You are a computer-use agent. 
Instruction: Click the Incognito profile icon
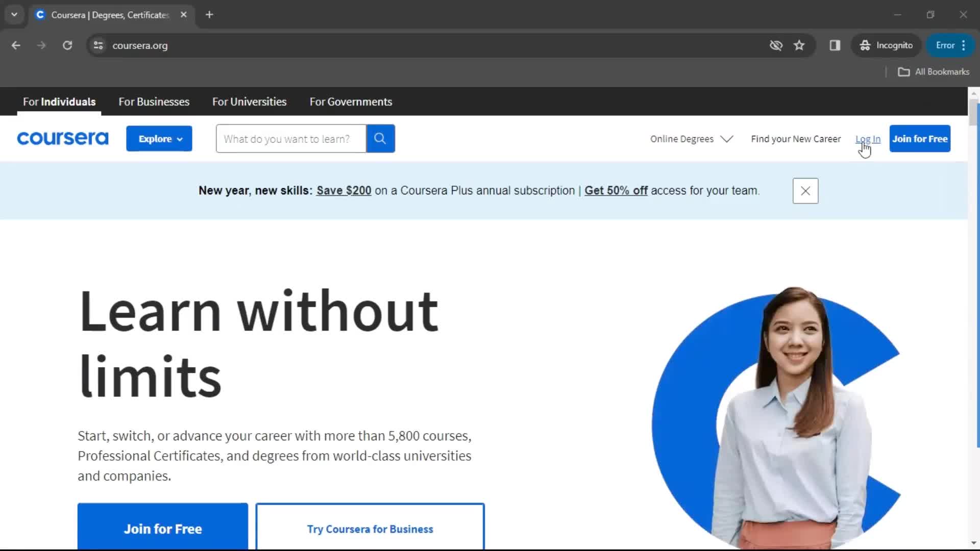pyautogui.click(x=865, y=45)
